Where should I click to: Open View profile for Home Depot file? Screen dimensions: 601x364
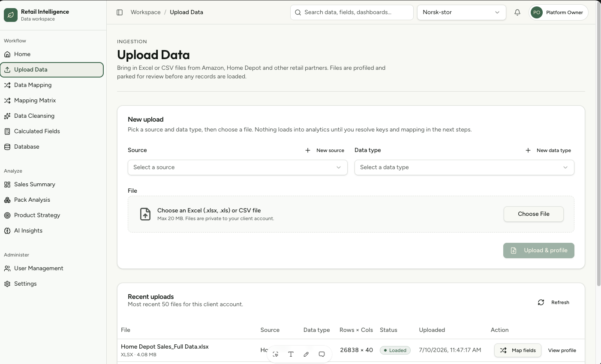562,350
